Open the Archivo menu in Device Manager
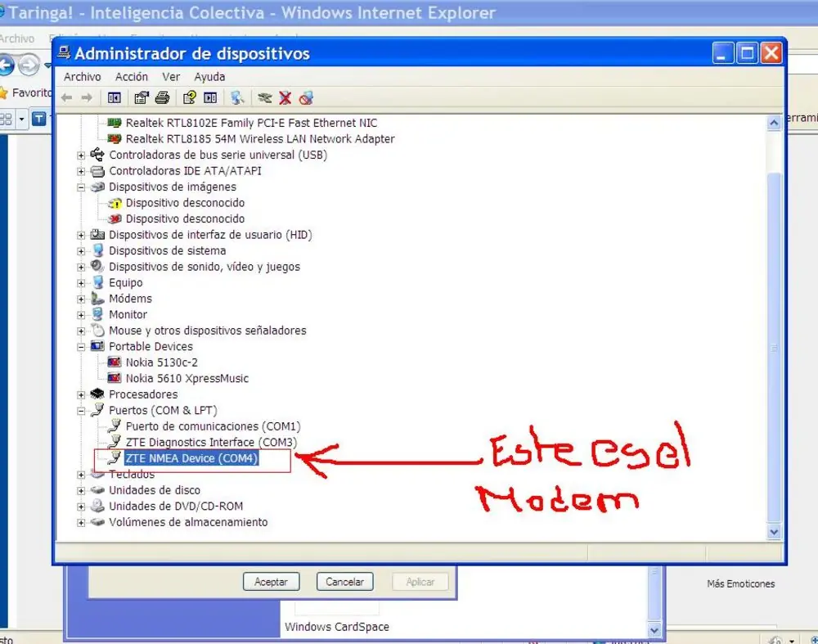This screenshot has width=818, height=644. pyautogui.click(x=83, y=77)
